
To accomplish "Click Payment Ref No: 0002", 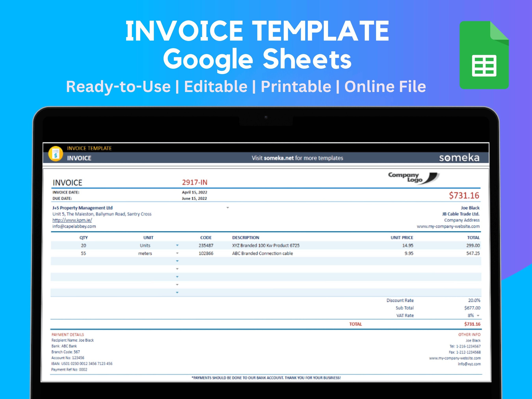I will point(69,370).
